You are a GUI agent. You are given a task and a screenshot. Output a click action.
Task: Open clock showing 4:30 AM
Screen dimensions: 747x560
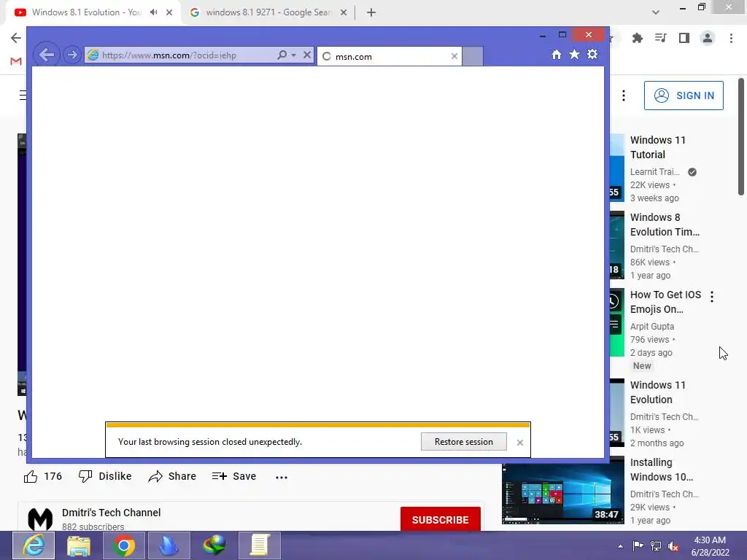(x=711, y=546)
